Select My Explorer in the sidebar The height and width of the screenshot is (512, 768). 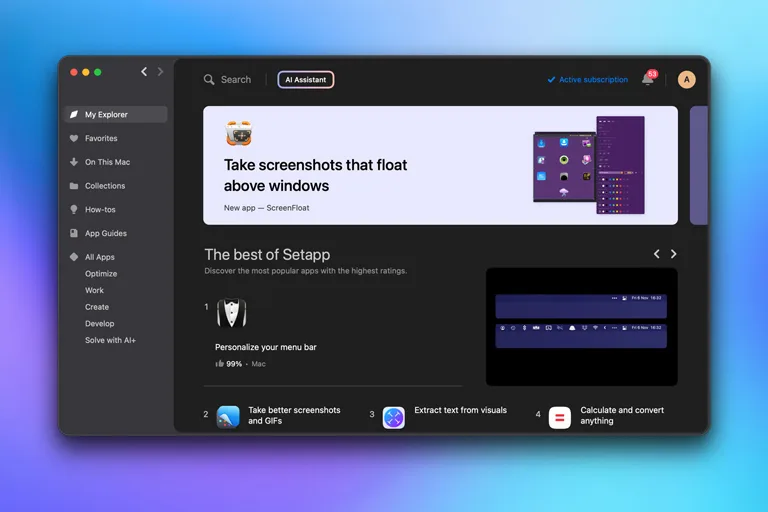click(116, 114)
